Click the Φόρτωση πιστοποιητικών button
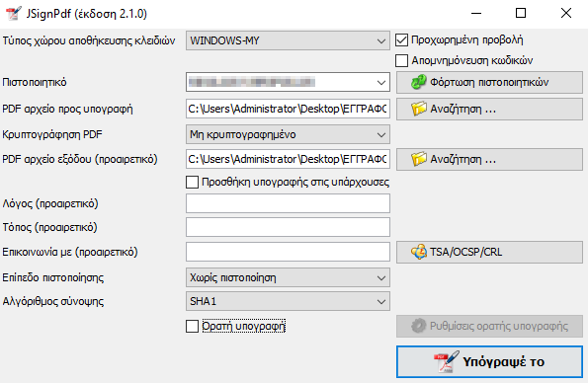 489,82
